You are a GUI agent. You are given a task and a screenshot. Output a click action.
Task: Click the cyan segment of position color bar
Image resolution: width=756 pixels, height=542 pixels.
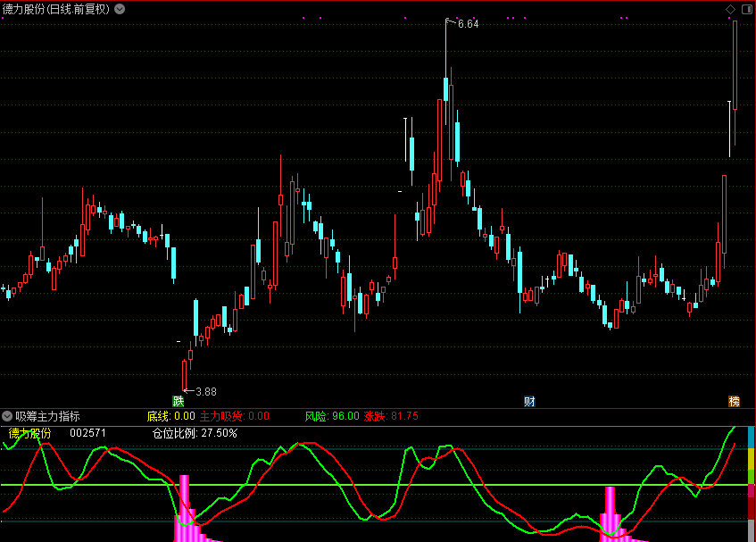point(751,438)
